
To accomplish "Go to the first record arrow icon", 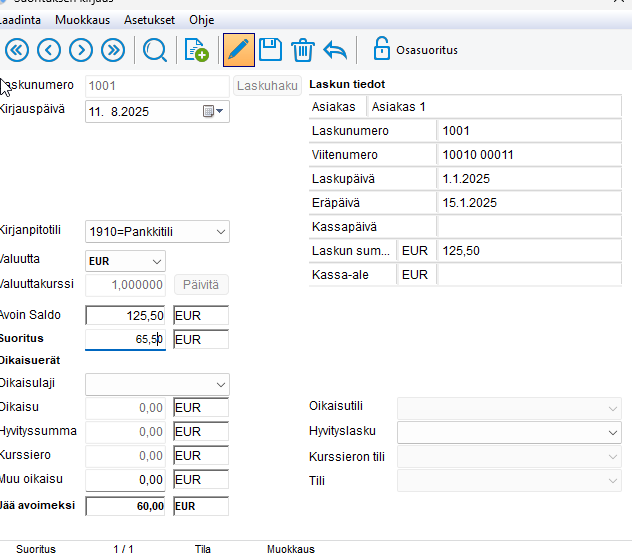I will pos(17,49).
